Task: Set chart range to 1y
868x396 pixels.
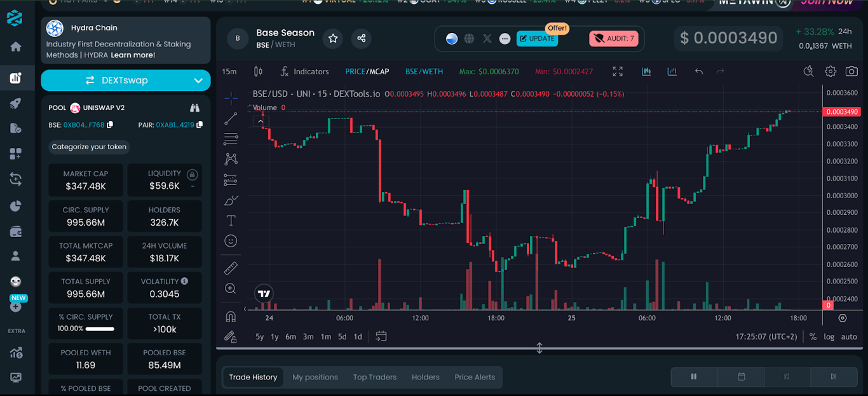Action: click(x=275, y=337)
